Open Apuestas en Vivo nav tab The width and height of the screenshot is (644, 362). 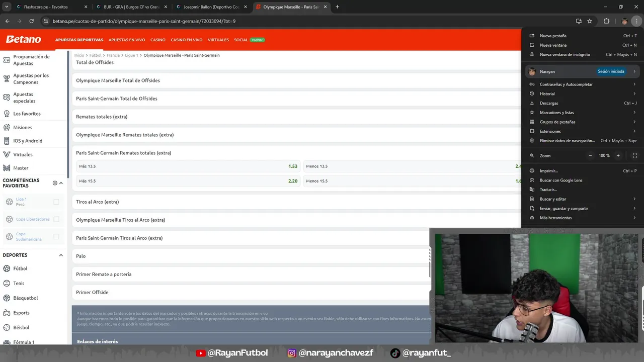coord(127,40)
